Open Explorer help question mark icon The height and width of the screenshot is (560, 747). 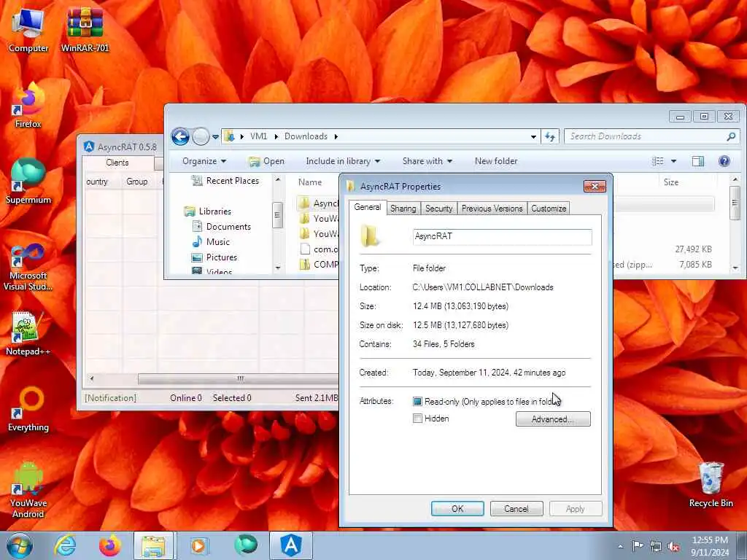click(x=724, y=161)
